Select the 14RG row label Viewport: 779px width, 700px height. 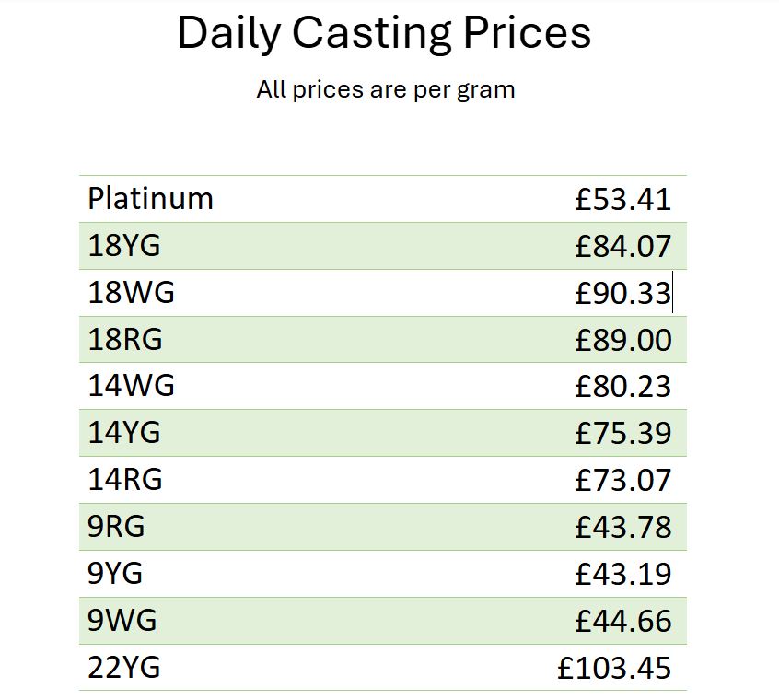(x=125, y=480)
